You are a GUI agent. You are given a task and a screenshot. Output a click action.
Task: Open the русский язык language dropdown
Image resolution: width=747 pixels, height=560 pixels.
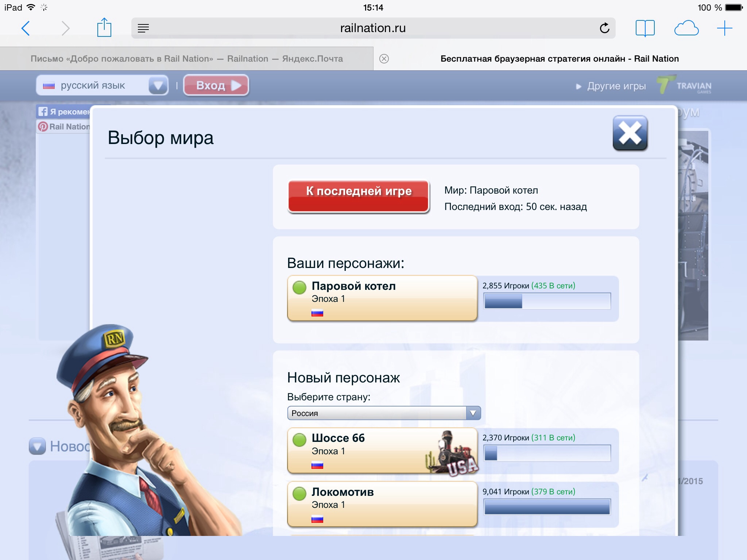(x=158, y=85)
